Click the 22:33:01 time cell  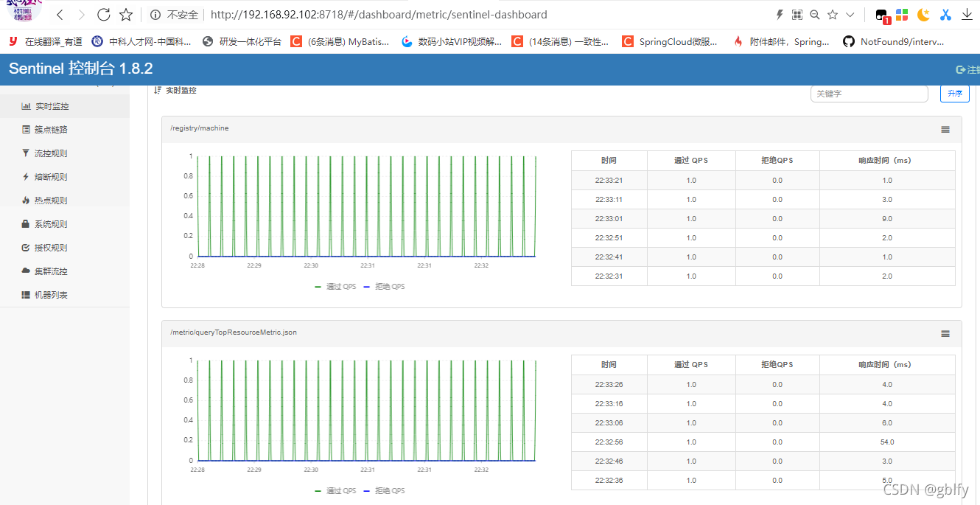tap(609, 219)
